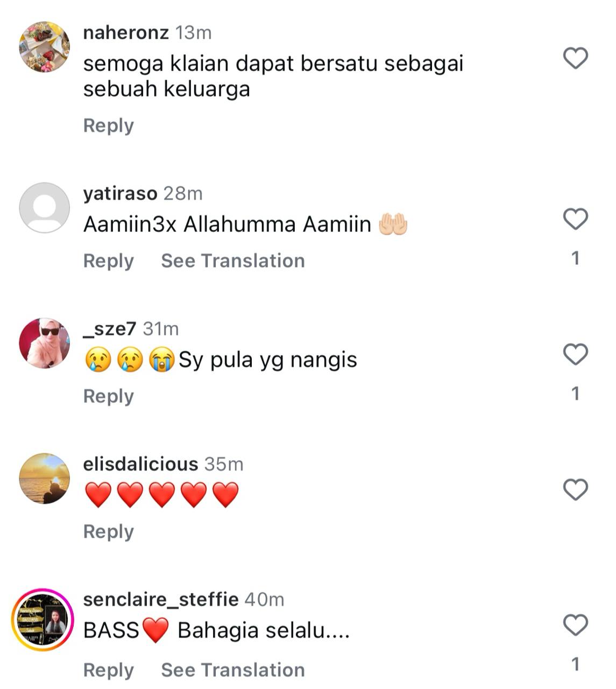Open yatiraso's default avatar
The width and height of the screenshot is (616, 689).
point(44,208)
